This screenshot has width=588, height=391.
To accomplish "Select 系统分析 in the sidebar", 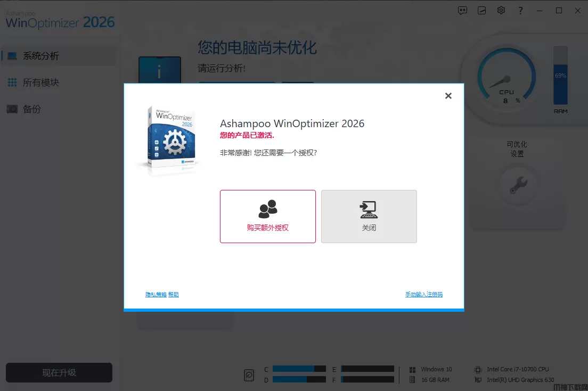I will [59, 56].
